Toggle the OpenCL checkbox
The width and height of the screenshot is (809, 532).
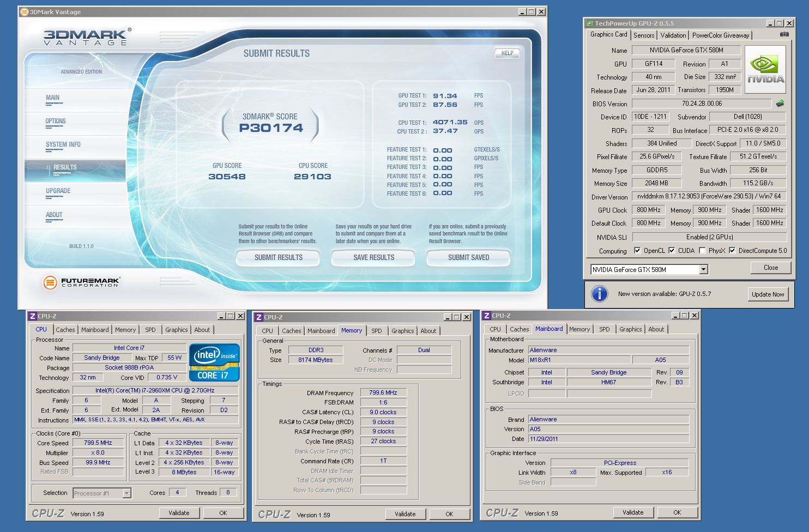(x=637, y=251)
